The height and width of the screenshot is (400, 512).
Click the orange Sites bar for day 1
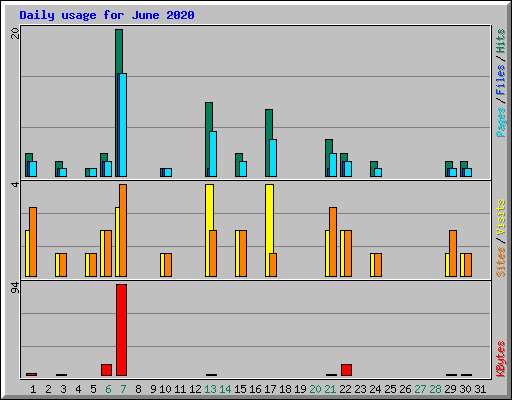33,242
